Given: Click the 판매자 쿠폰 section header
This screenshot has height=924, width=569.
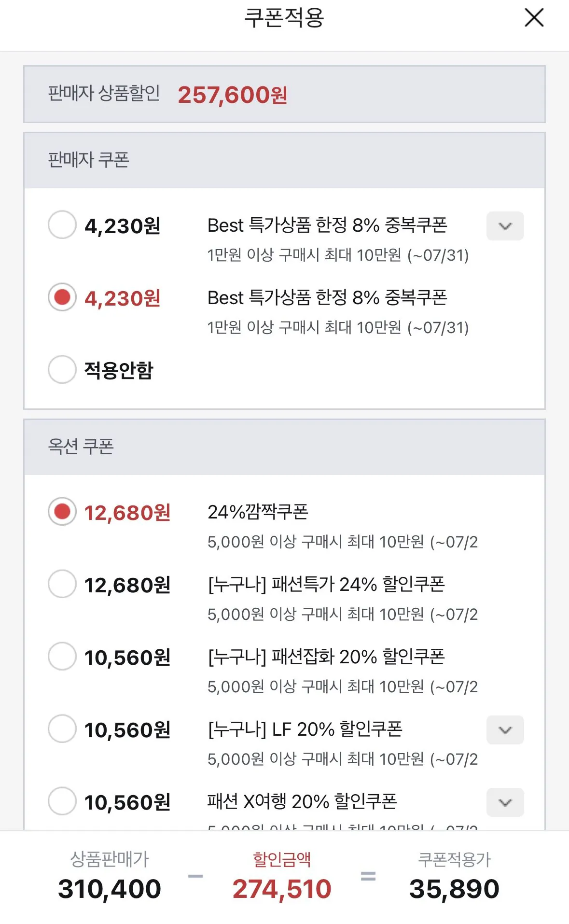Looking at the screenshot, I should pos(284,160).
